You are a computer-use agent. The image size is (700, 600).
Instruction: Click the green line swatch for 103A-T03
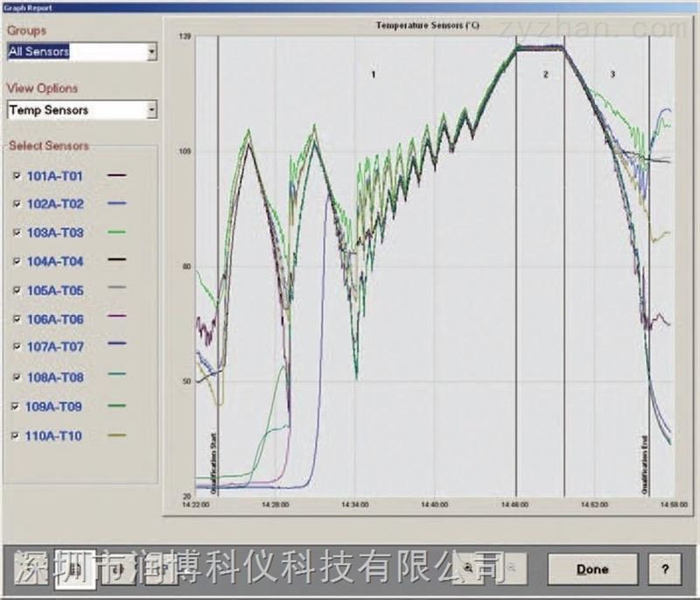[x=116, y=233]
